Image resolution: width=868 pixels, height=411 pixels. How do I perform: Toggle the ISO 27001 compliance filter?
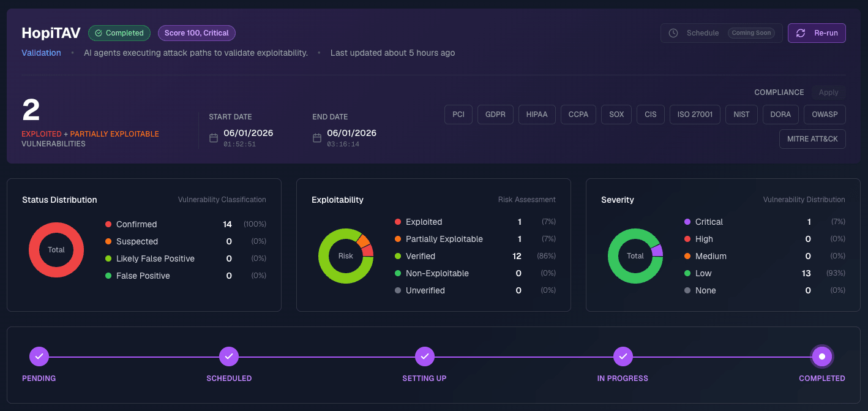click(695, 115)
